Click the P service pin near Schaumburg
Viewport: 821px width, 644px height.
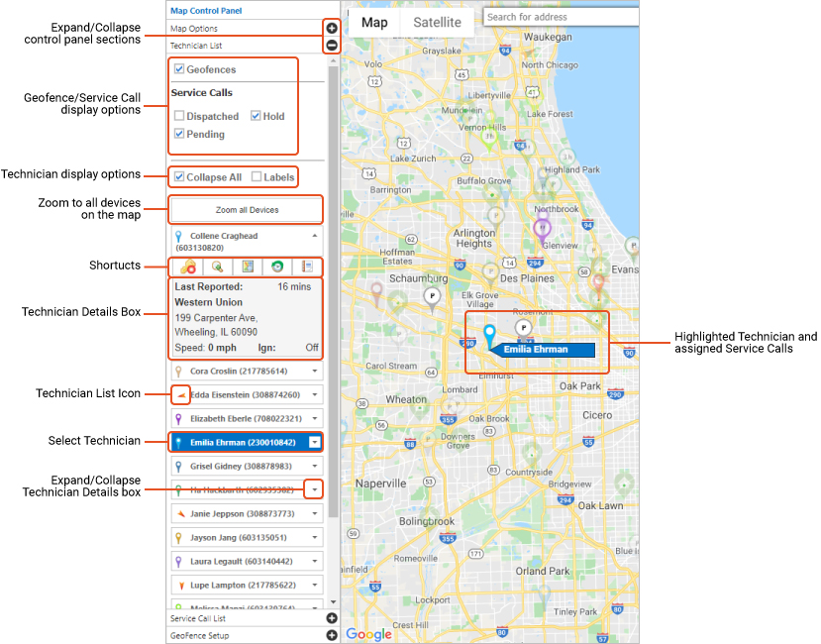click(x=432, y=300)
